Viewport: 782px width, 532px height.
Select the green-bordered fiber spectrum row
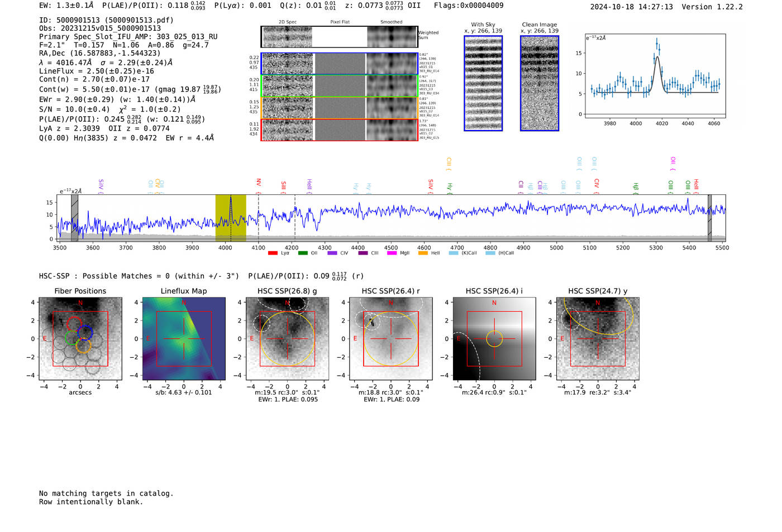click(x=339, y=86)
